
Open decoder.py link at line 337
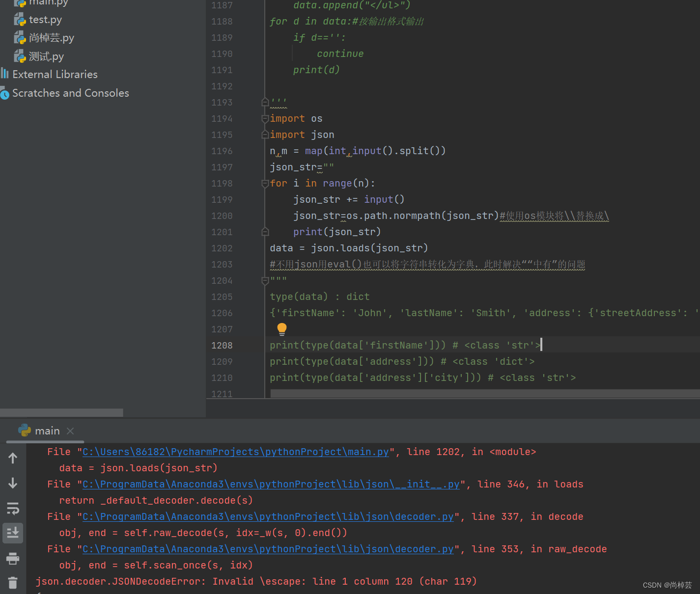[268, 516]
